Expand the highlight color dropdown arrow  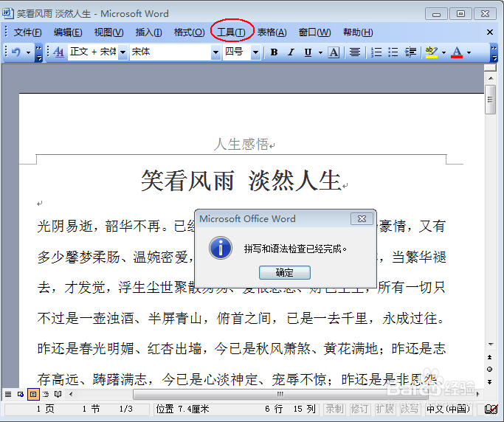click(444, 52)
